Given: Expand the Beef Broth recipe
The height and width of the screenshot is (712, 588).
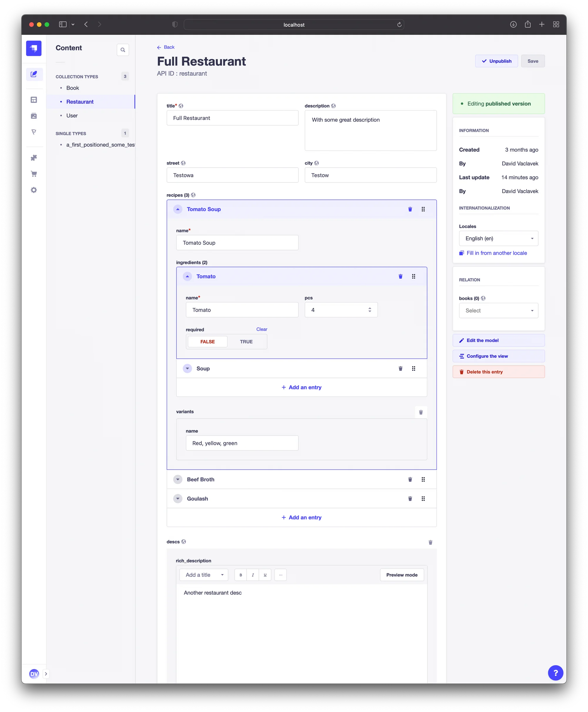Looking at the screenshot, I should coord(178,479).
